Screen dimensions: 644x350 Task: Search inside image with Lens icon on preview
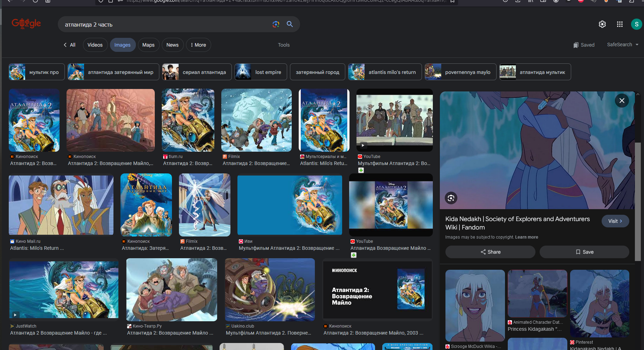pos(451,198)
